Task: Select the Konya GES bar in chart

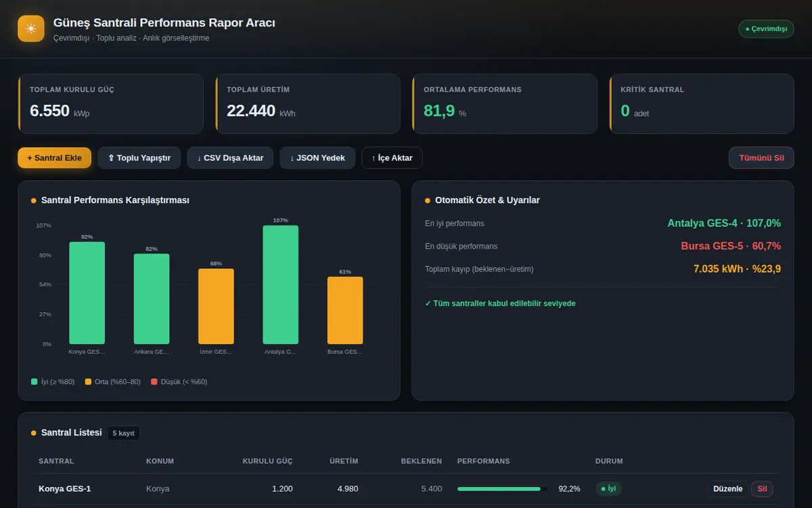Action: pos(87,293)
